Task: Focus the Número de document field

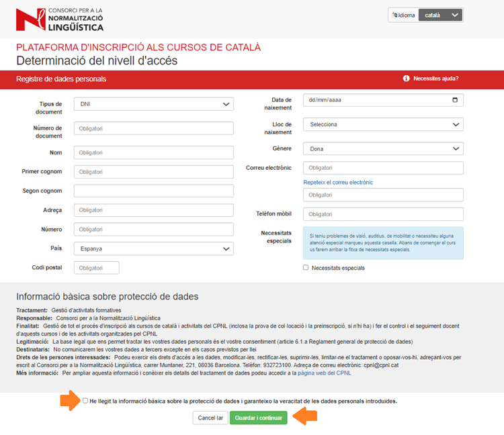Action: [153, 128]
